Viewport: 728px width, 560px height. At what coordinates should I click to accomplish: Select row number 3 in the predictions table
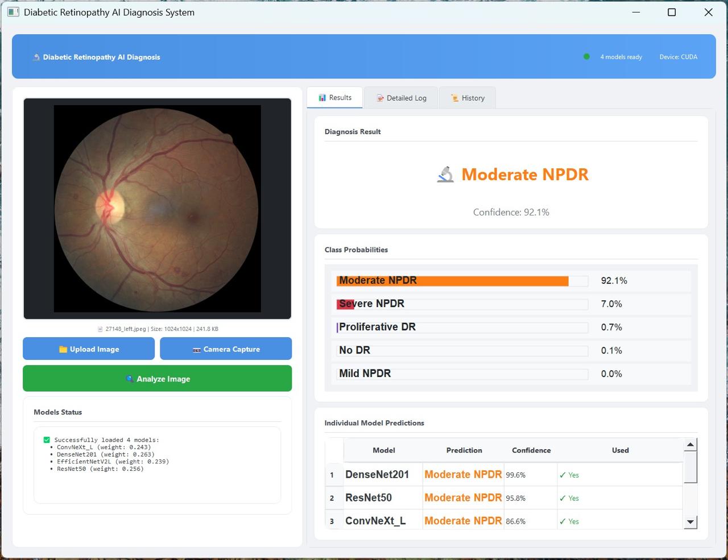pyautogui.click(x=334, y=521)
